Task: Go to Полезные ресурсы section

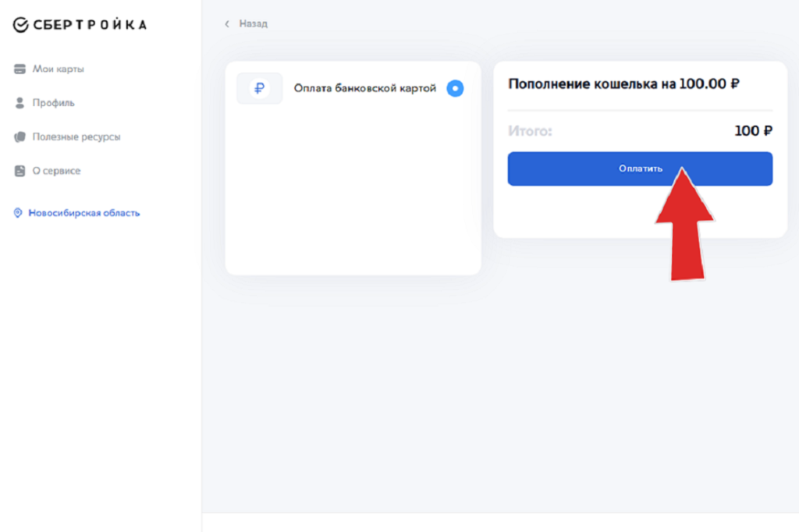Action: 76,137
